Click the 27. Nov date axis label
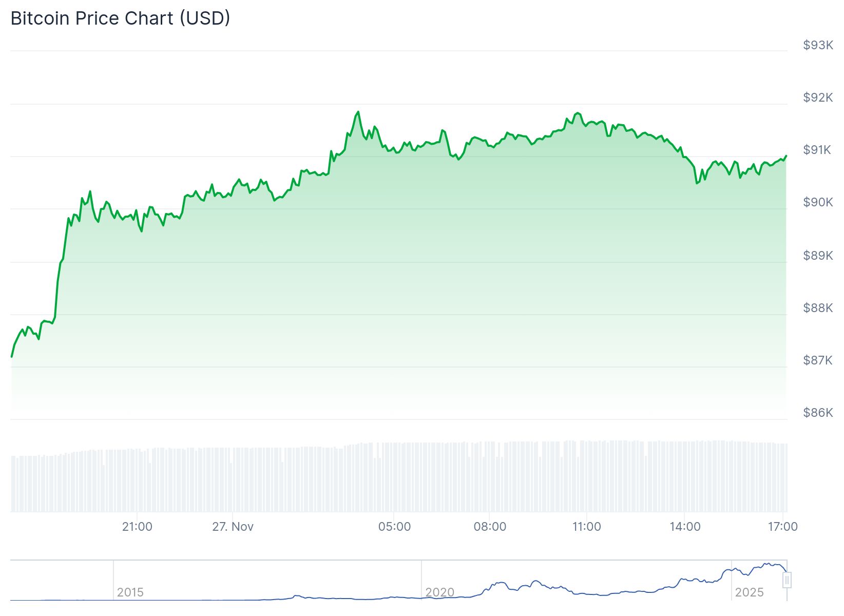844x616 pixels. pyautogui.click(x=233, y=527)
